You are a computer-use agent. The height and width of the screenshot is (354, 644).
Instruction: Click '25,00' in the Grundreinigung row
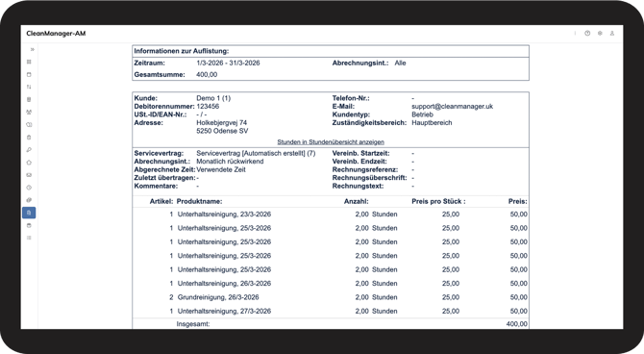pyautogui.click(x=451, y=297)
